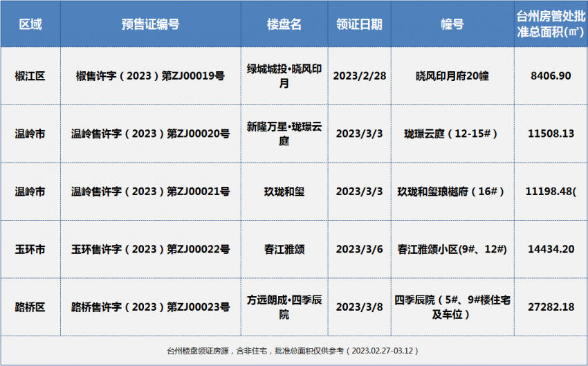Screen dimensions: 588x366
Task: Select the 晓风印月府20幢 building cell
Action: (452, 75)
